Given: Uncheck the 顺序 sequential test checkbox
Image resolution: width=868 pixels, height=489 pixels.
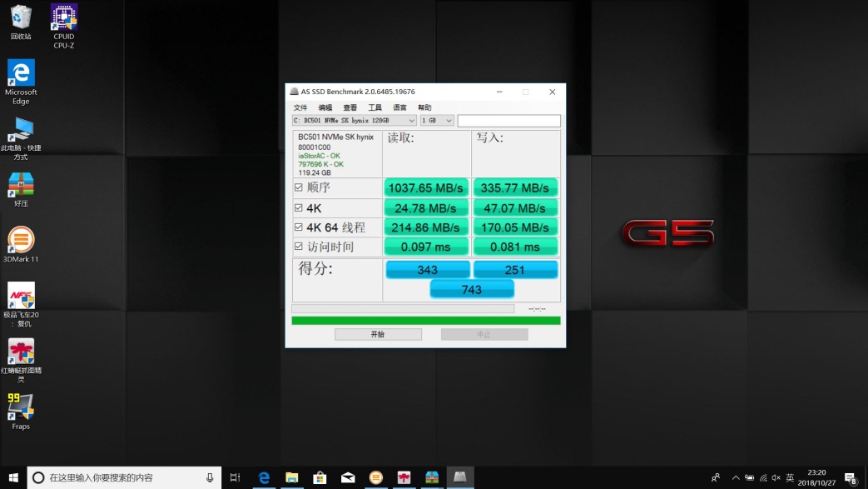Looking at the screenshot, I should [x=299, y=187].
